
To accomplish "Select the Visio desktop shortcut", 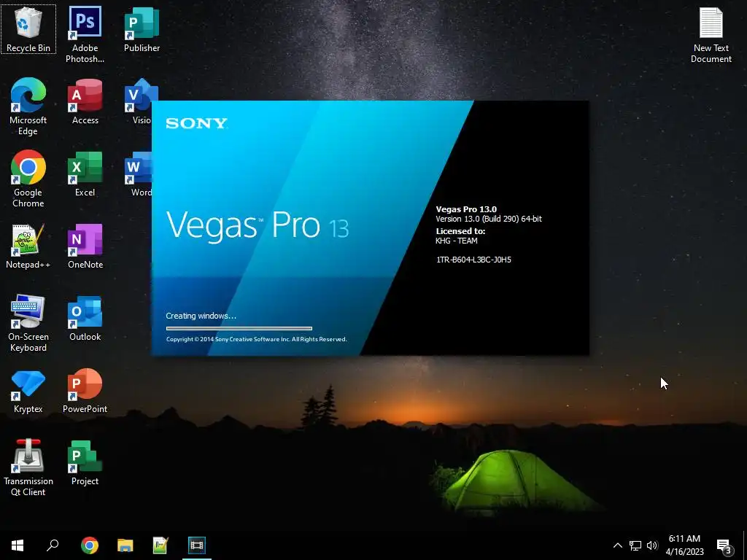I will [142, 101].
